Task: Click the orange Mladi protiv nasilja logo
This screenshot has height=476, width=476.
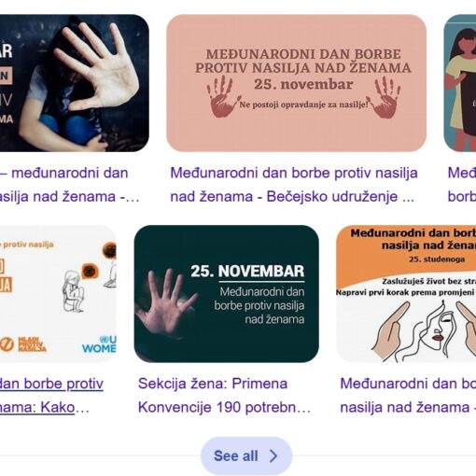Action: point(23,344)
